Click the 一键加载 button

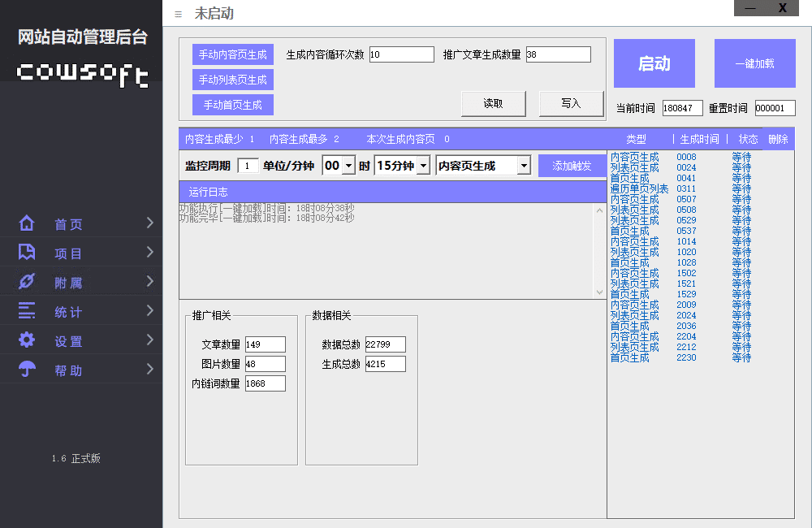(754, 63)
